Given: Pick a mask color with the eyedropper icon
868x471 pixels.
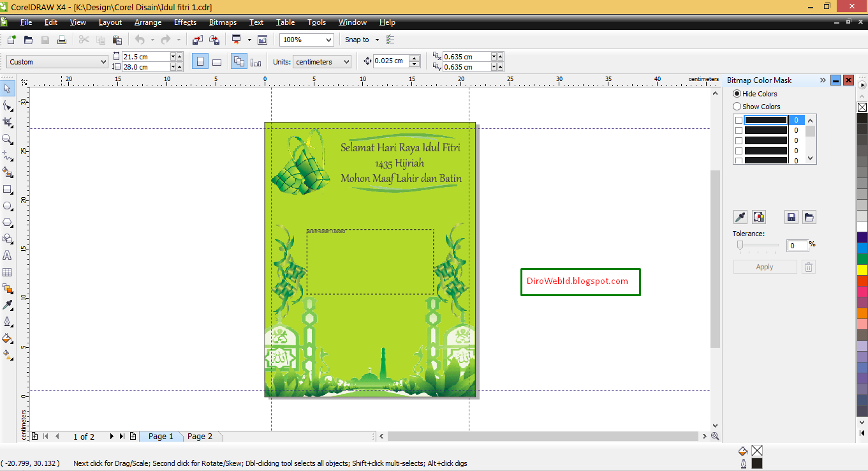Looking at the screenshot, I should click(x=740, y=217).
